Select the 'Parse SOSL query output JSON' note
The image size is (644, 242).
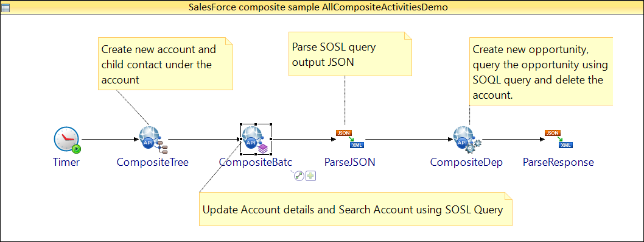350,54
